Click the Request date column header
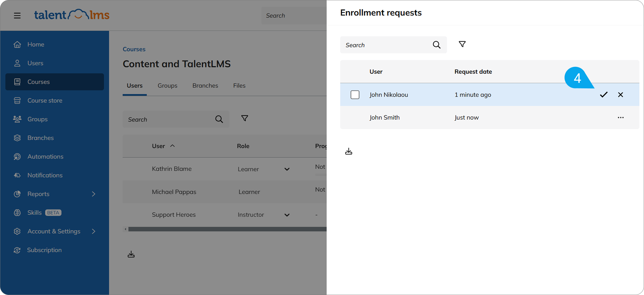This screenshot has width=644, height=295. point(473,72)
